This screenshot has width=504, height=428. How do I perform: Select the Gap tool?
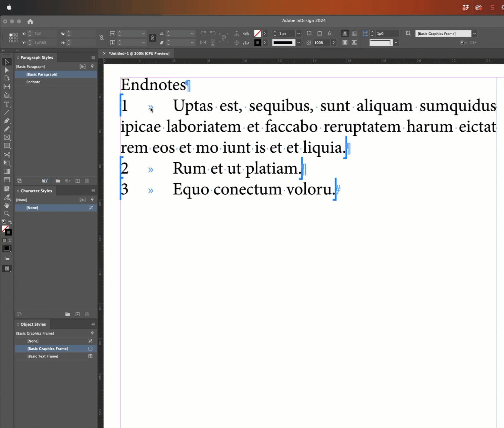point(7,86)
